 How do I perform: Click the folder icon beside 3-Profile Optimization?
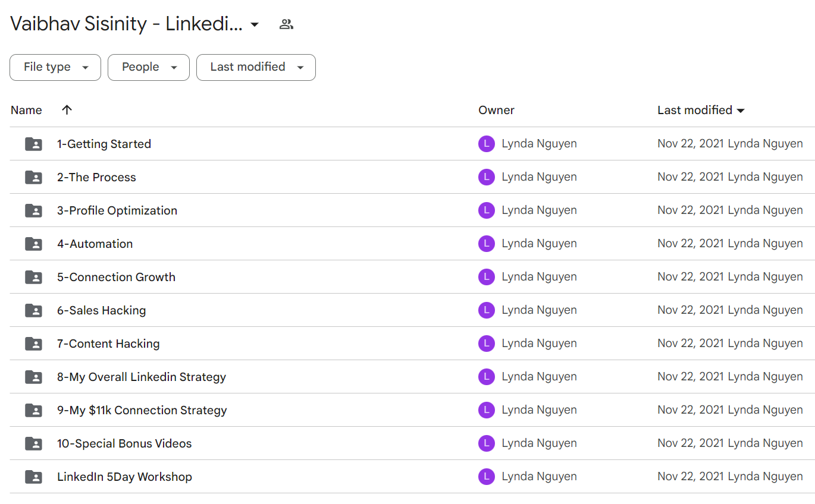click(33, 210)
